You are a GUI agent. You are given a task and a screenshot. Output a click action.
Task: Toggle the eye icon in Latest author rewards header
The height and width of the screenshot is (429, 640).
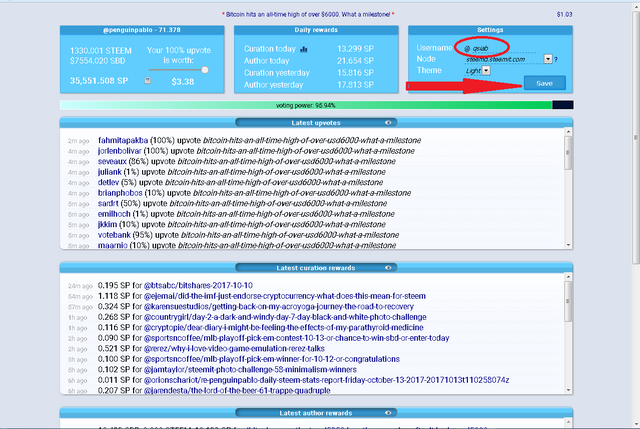(388, 413)
